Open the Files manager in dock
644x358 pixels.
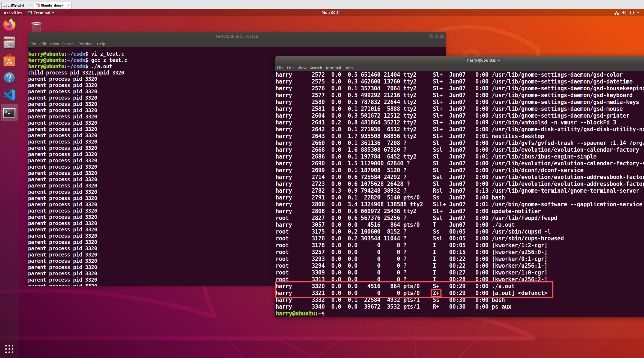click(x=9, y=43)
